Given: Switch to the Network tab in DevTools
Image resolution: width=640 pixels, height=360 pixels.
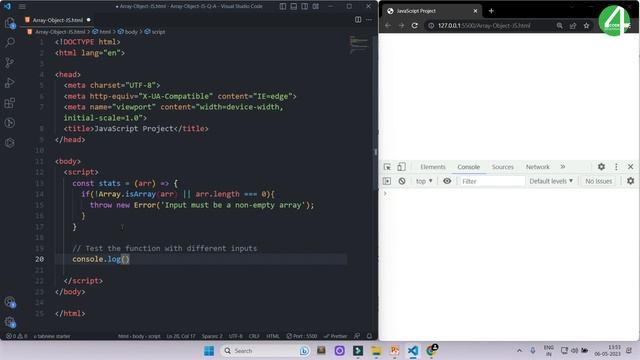Looking at the screenshot, I should click(x=537, y=167).
